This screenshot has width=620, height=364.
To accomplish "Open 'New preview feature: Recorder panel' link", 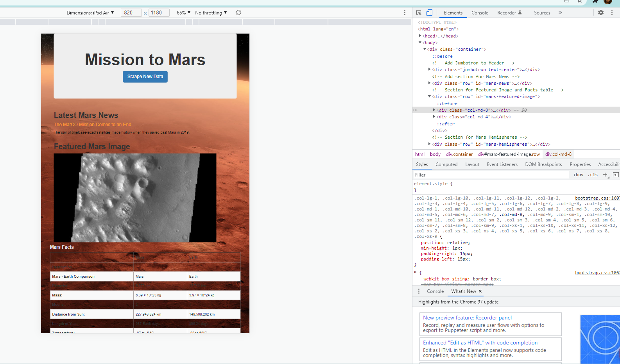I will tap(467, 318).
